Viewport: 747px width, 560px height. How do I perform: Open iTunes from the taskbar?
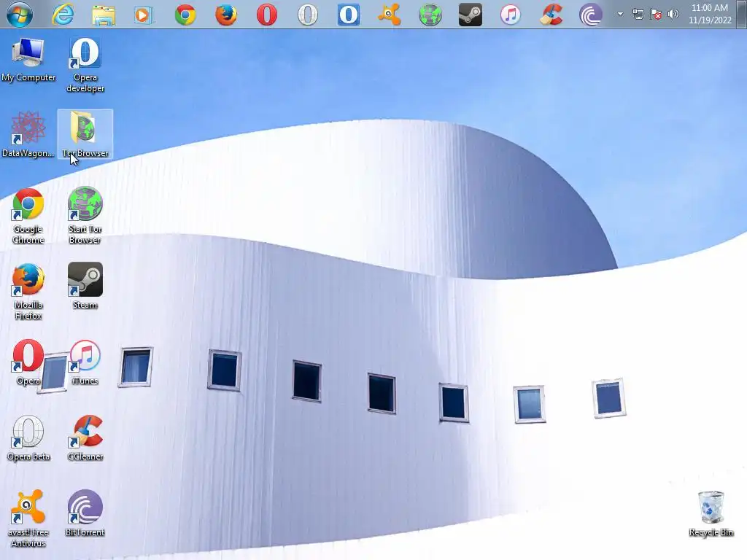(x=510, y=15)
